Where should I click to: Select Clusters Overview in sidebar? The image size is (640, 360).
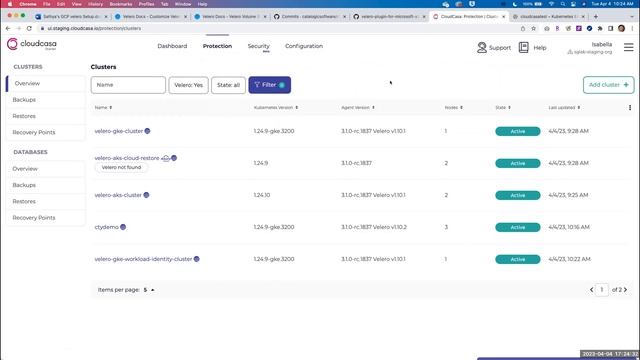point(46,83)
